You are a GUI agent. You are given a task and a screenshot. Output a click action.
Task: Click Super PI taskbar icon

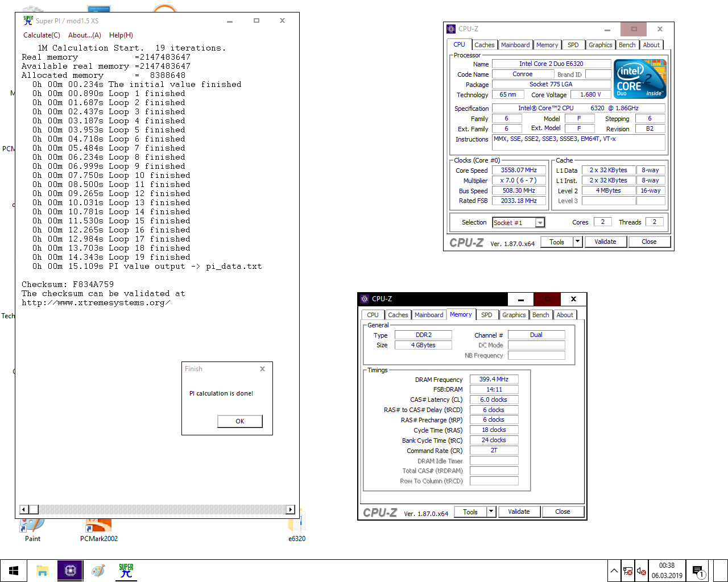(126, 571)
